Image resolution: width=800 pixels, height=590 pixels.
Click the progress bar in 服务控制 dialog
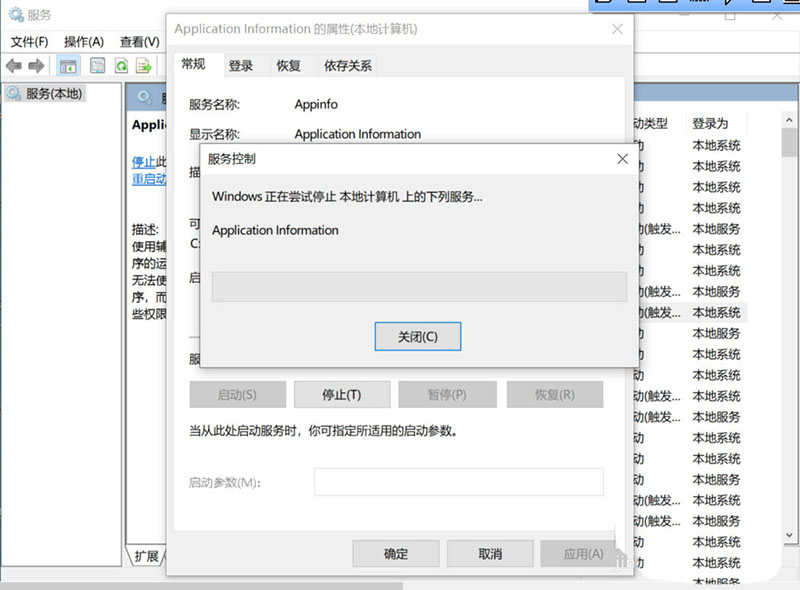tap(419, 287)
